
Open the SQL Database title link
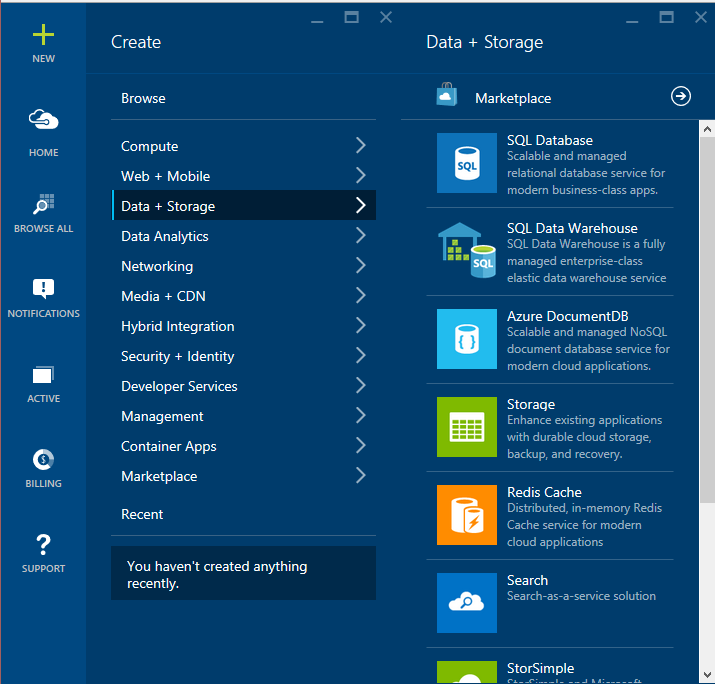[x=549, y=140]
